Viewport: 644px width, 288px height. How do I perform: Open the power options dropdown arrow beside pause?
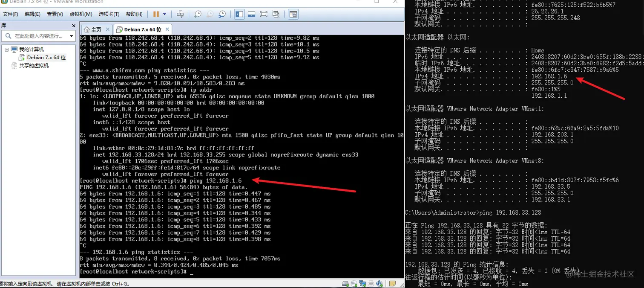(165, 14)
